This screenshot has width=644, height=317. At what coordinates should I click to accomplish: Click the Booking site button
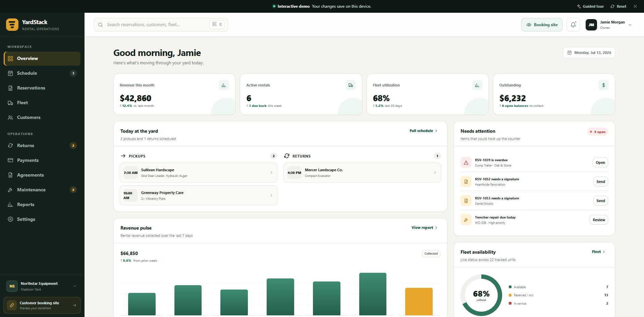(542, 25)
